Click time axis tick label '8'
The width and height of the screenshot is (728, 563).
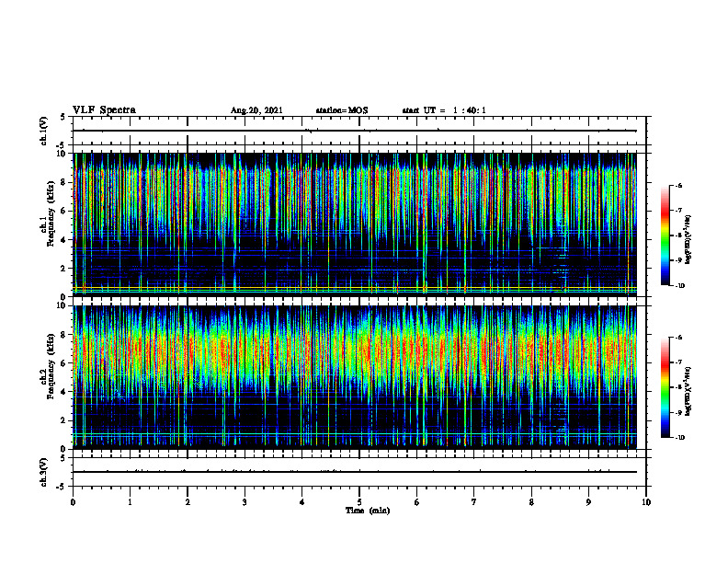pyautogui.click(x=531, y=502)
